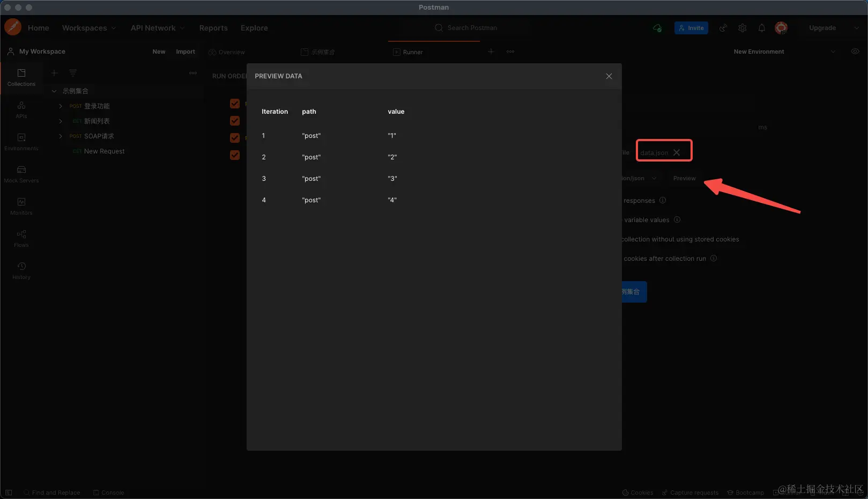Click the plus icon to create a collection

coord(54,73)
